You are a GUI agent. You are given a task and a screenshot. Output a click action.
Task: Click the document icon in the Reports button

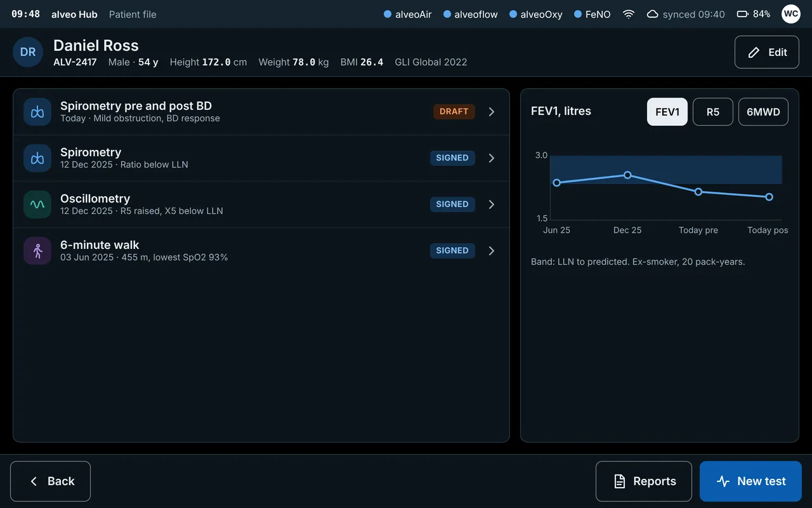[x=620, y=481]
